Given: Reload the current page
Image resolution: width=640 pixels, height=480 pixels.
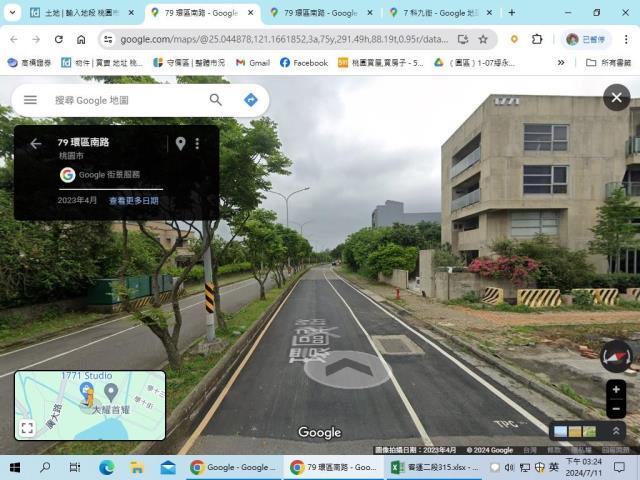Looking at the screenshot, I should [x=59, y=39].
